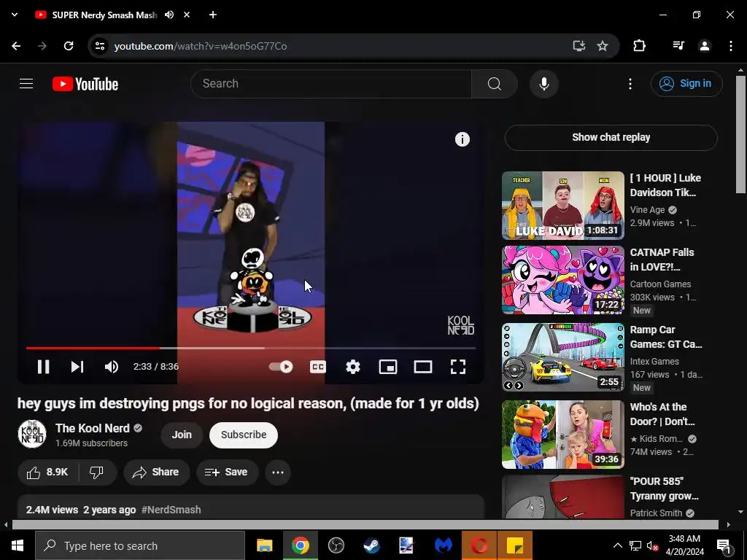The height and width of the screenshot is (560, 747).
Task: Reload the YouTube page
Action: [x=69, y=46]
